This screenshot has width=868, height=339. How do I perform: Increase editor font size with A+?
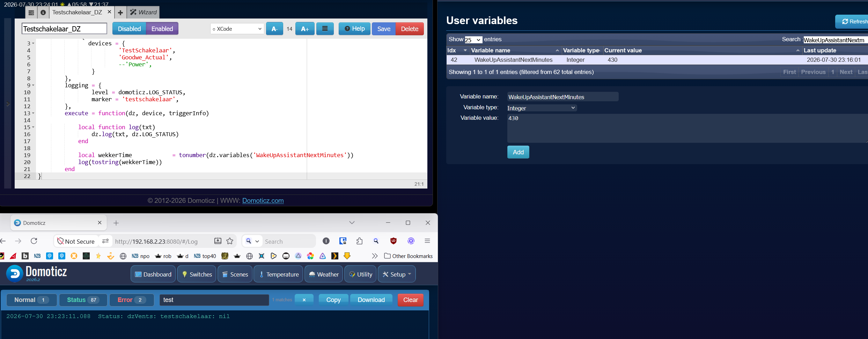pyautogui.click(x=305, y=29)
